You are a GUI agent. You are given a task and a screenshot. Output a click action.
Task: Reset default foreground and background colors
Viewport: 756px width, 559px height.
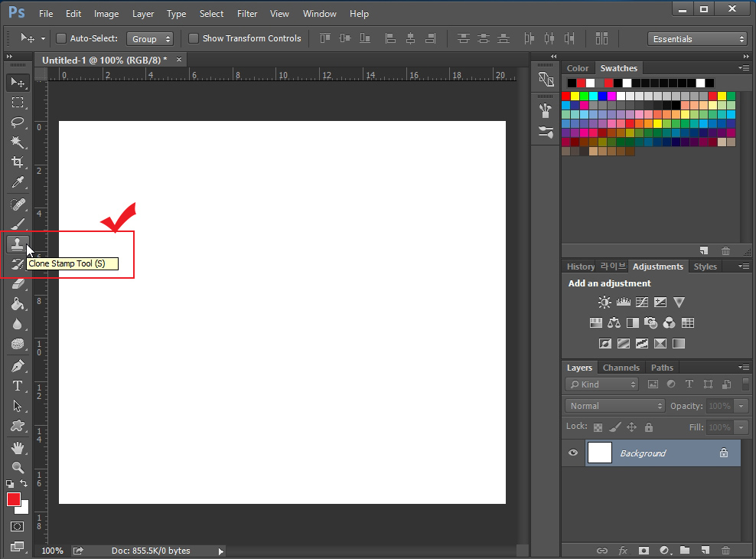(x=10, y=483)
